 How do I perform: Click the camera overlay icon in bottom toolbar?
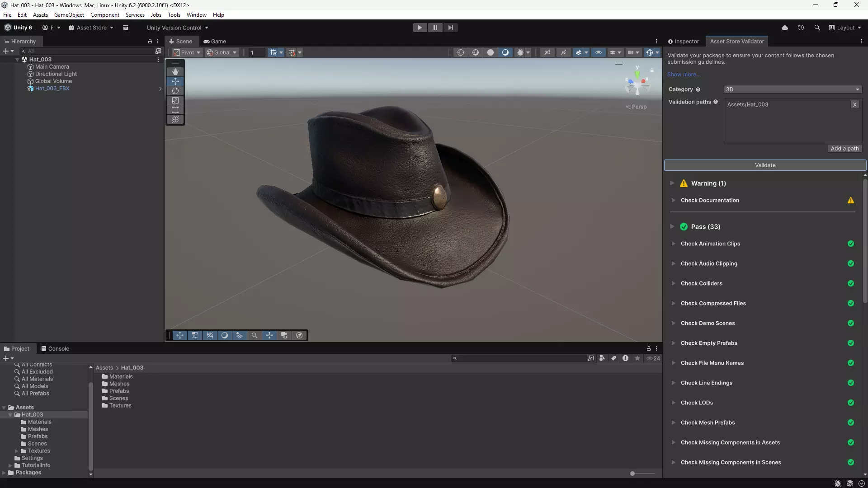pos(284,335)
